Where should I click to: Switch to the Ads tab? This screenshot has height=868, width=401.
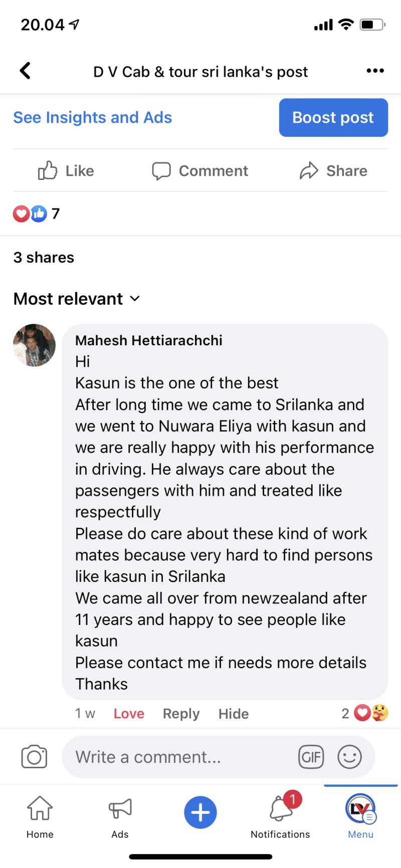(120, 818)
